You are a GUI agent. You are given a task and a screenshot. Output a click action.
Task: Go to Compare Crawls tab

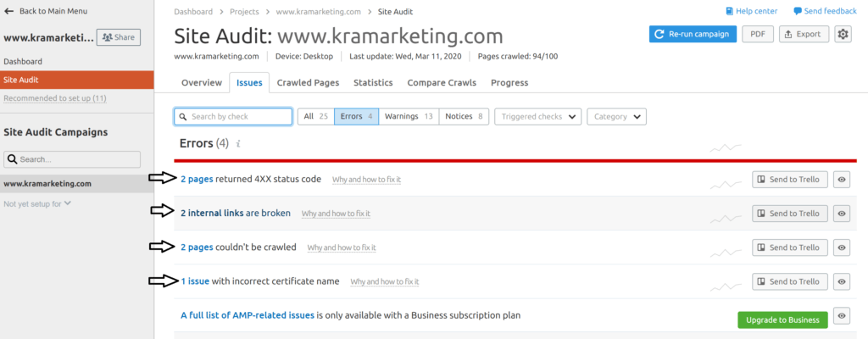point(442,82)
